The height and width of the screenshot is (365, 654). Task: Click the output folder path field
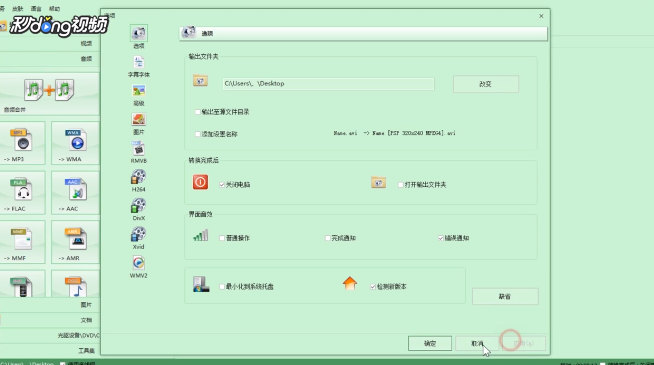pos(328,83)
